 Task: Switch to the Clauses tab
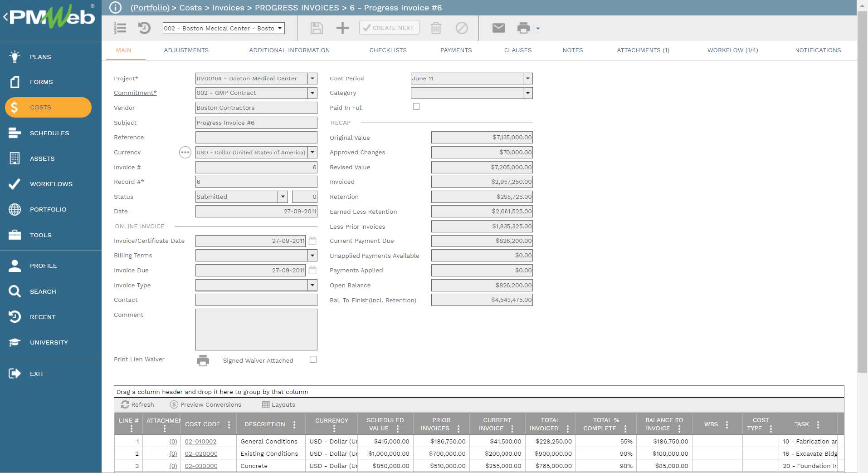coord(518,50)
